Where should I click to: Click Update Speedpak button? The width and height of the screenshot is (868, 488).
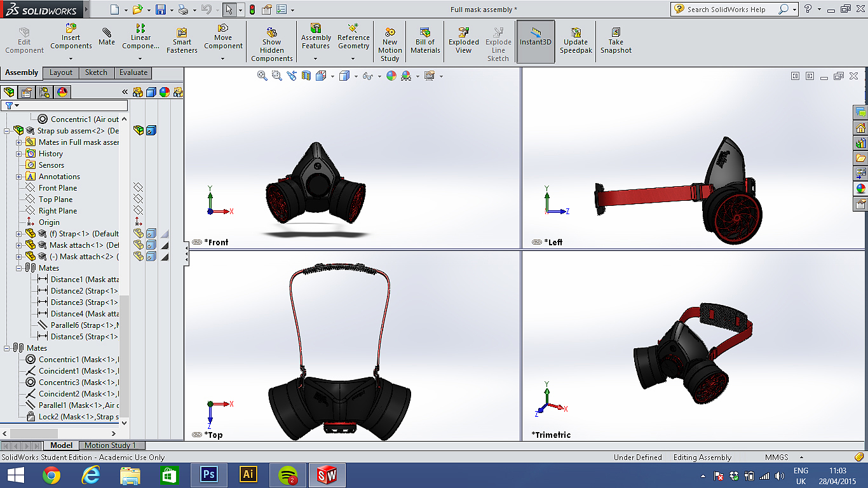point(576,40)
